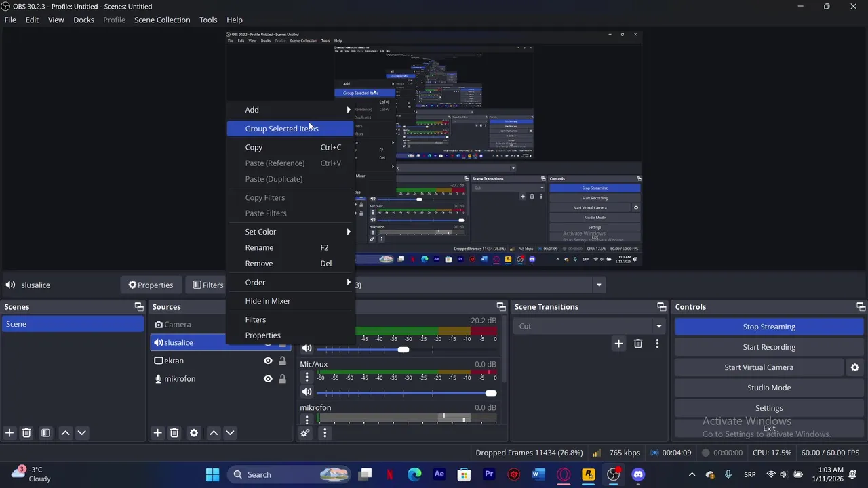
Task: Choose Rename in the context menu
Action: coord(290,248)
